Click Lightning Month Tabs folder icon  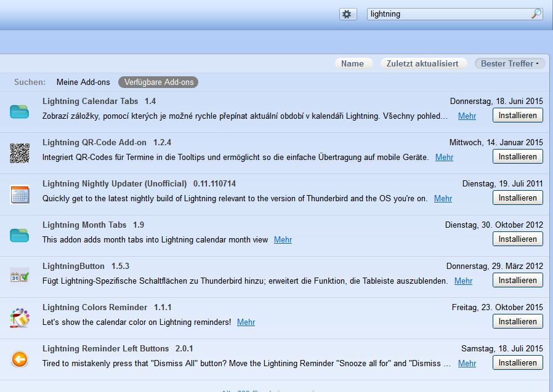(x=19, y=236)
